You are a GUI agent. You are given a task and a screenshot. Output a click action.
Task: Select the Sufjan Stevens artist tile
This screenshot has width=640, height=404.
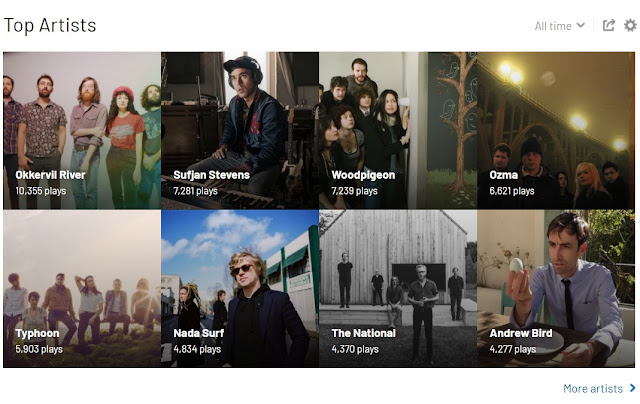(x=240, y=131)
